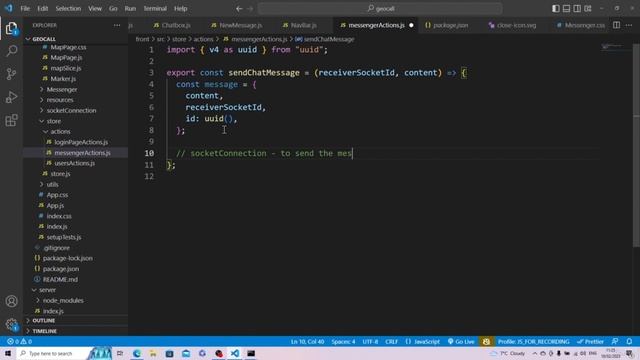Open the Explorer view in activity bar
Image resolution: width=640 pixels, height=360 pixels.
pos(11,29)
